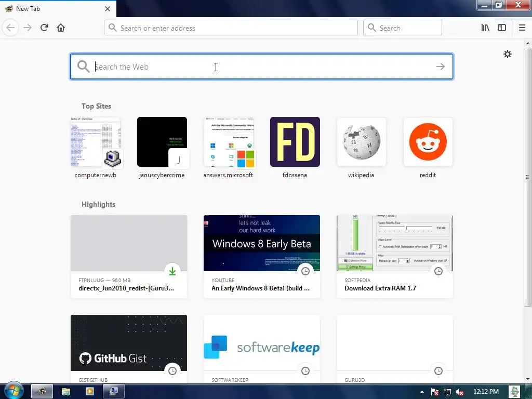Click the tray icon right of the clock
The height and width of the screenshot is (399, 532).
tap(515, 392)
